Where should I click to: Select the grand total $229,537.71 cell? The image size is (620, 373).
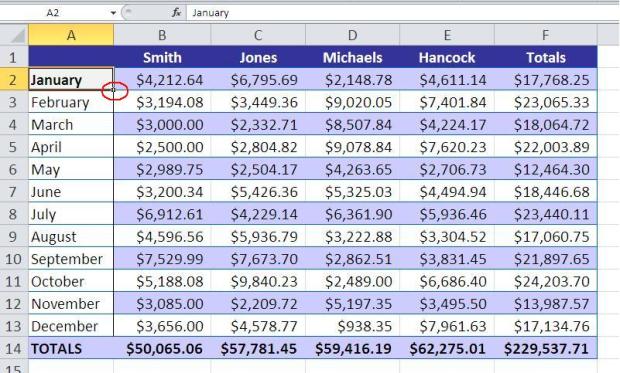click(x=546, y=348)
